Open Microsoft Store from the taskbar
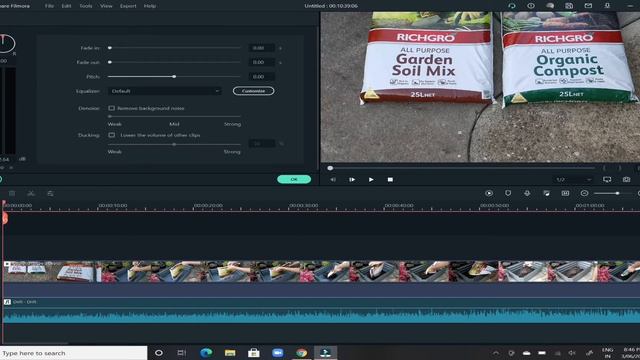 [253, 353]
